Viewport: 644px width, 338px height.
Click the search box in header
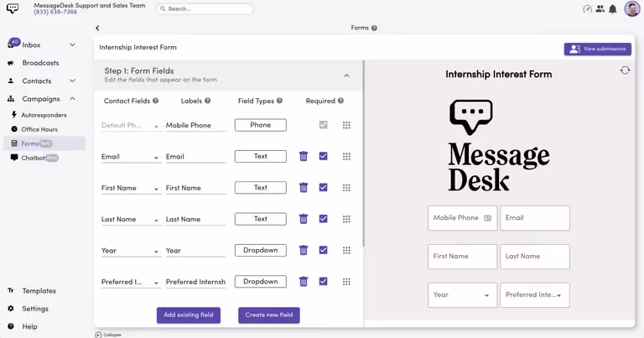pyautogui.click(x=205, y=8)
